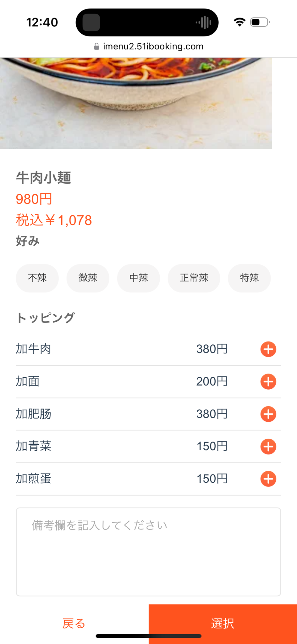Viewport: 297px width, 644px height.
Task: Tap 戻る to go back
Action: pos(74,624)
